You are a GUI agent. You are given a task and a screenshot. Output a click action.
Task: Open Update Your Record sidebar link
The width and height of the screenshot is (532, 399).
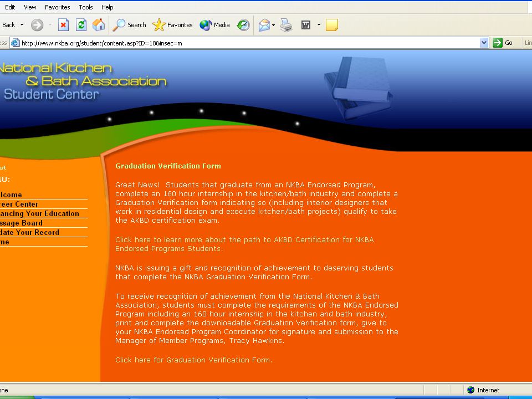(x=29, y=233)
